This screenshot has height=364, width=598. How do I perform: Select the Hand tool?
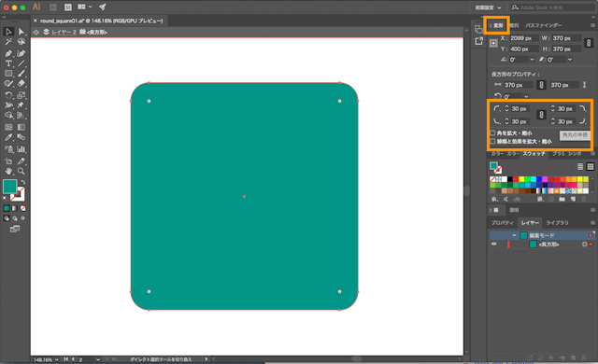[8, 172]
